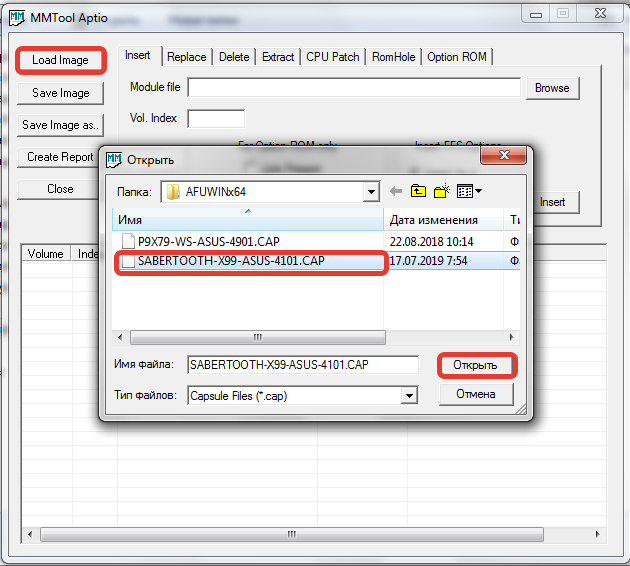Switch to the CPU Patch tab
Image resolution: width=630 pixels, height=566 pixels.
coord(333,57)
